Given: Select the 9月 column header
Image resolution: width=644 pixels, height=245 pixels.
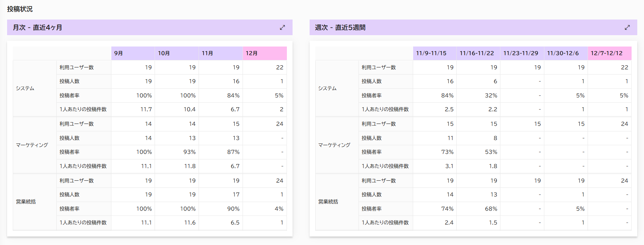Looking at the screenshot, I should pyautogui.click(x=133, y=53).
